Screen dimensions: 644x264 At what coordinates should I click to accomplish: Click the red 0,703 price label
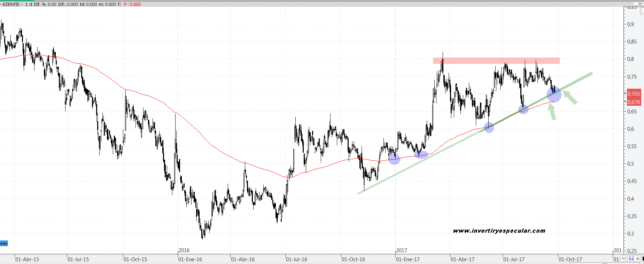634,94
